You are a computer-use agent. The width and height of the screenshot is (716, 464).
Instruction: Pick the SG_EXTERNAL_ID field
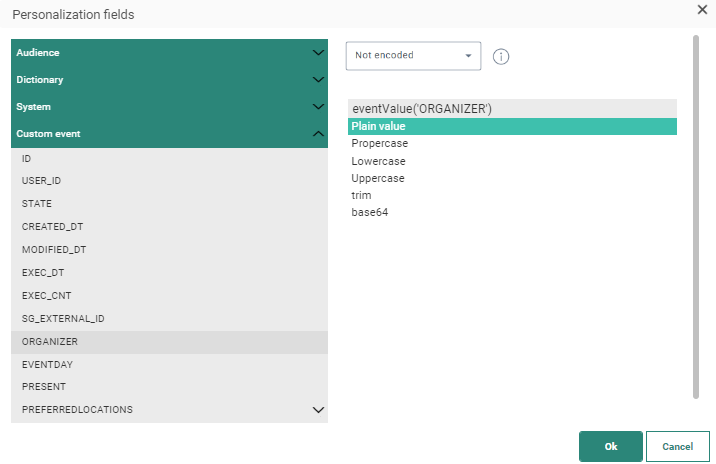click(63, 319)
